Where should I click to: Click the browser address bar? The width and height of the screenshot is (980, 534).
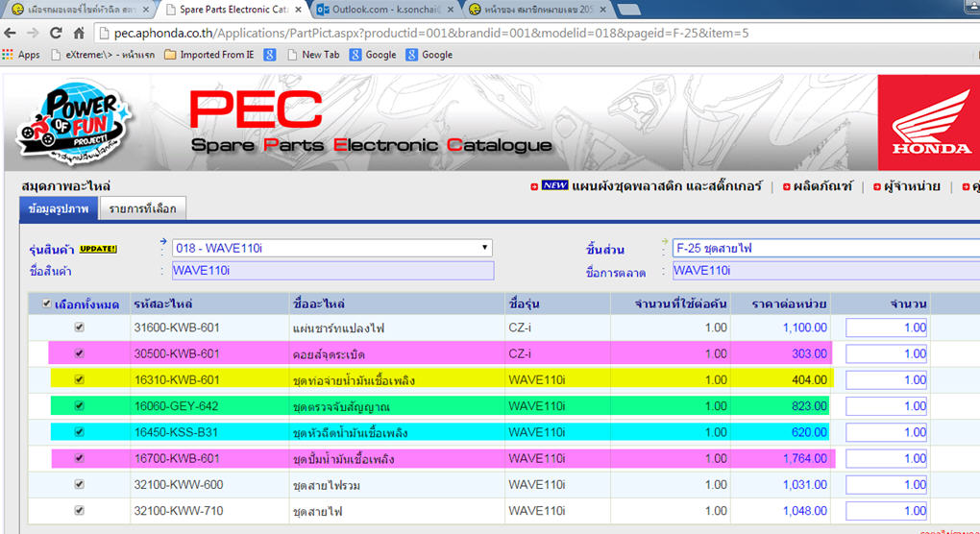pyautogui.click(x=537, y=33)
